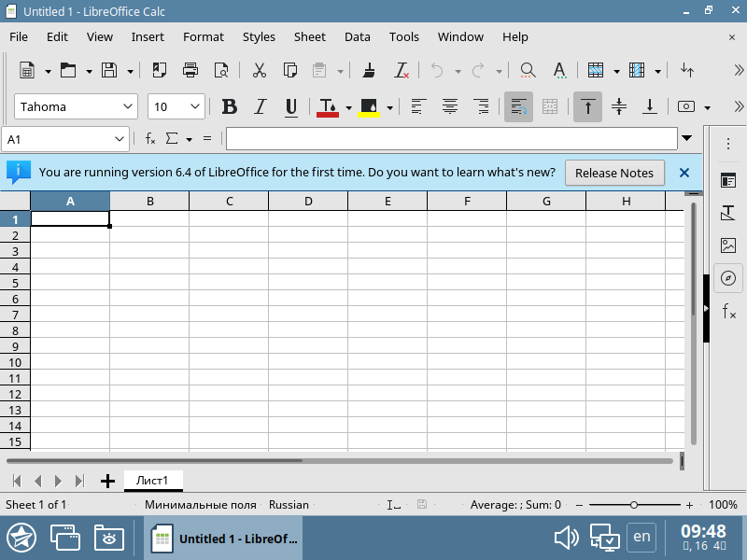Dismiss the first-run notification bar
The image size is (747, 560).
pyautogui.click(x=684, y=173)
